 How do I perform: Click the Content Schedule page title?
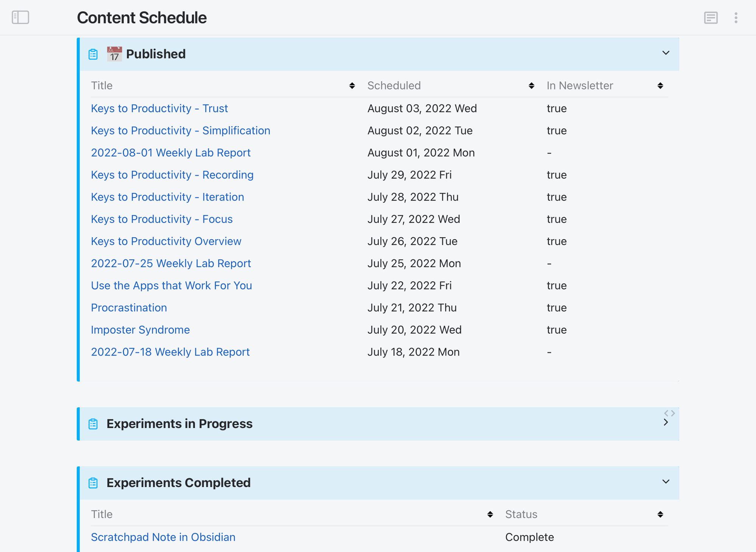pos(142,18)
